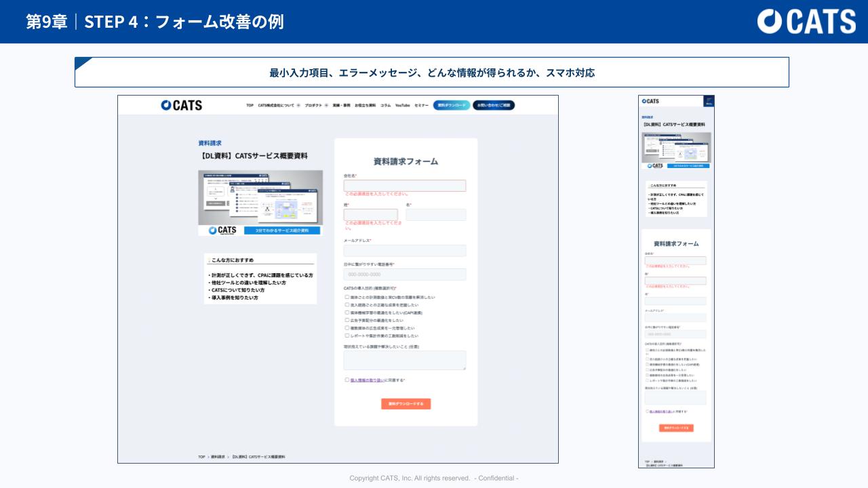The image size is (868, 488).
Task: Click the 導入事例を知りたい方 bullet on desktop
Action: click(234, 298)
